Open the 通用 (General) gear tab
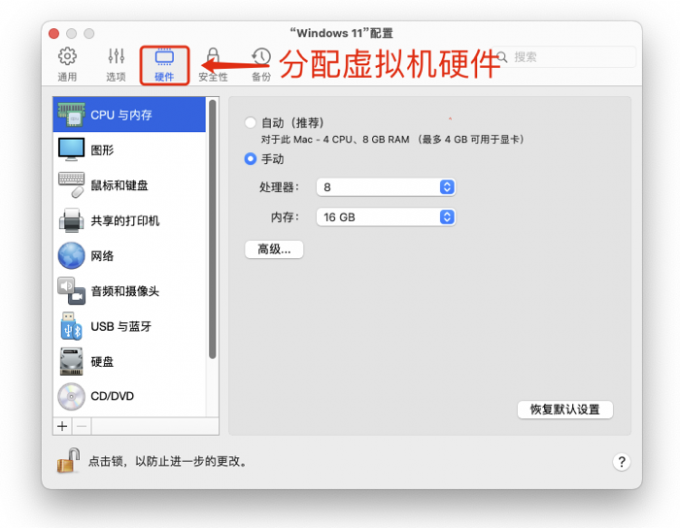The image size is (680, 528). [67, 65]
